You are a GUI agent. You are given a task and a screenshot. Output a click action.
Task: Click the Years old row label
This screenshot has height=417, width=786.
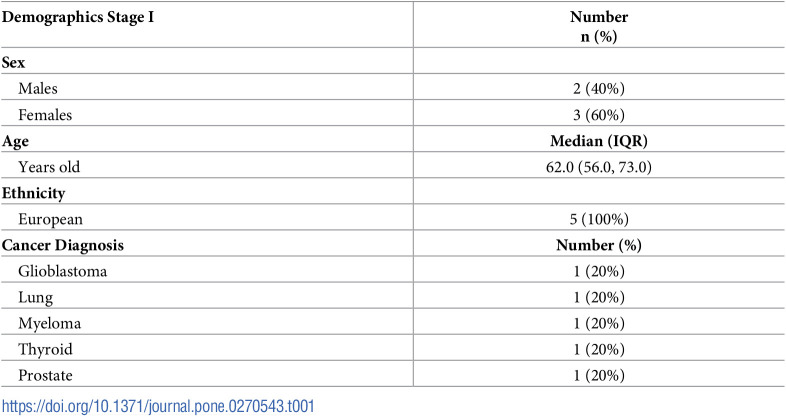click(49, 167)
